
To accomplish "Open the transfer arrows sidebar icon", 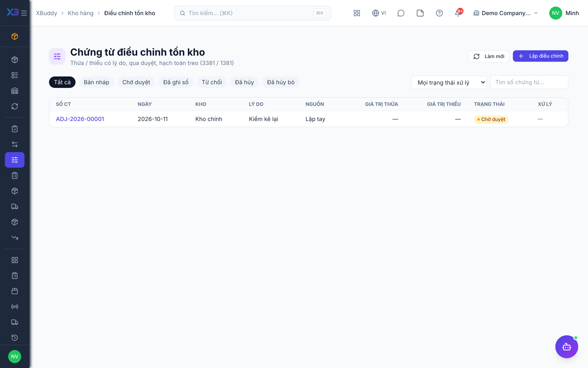I will pos(14,144).
